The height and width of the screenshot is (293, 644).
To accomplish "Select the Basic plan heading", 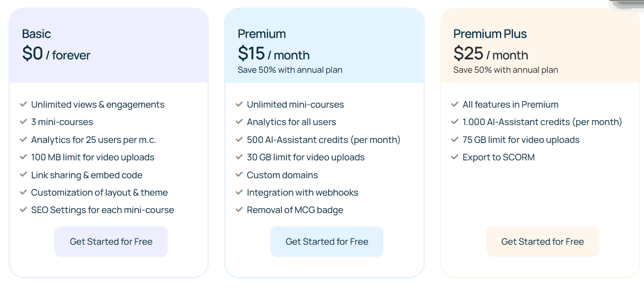I will [37, 33].
